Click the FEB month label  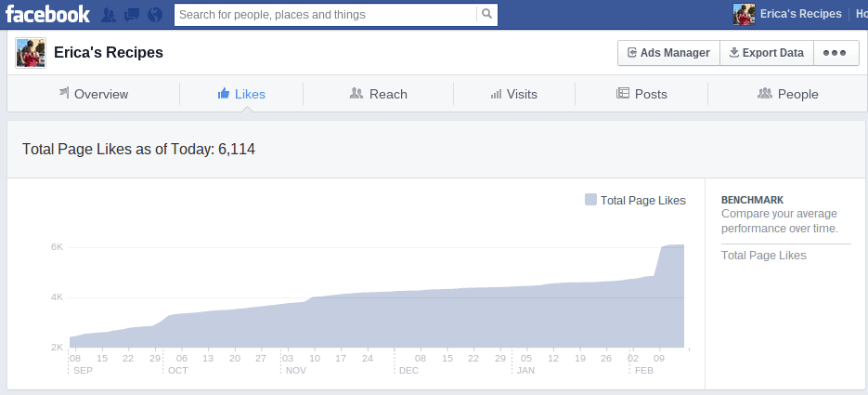644,370
